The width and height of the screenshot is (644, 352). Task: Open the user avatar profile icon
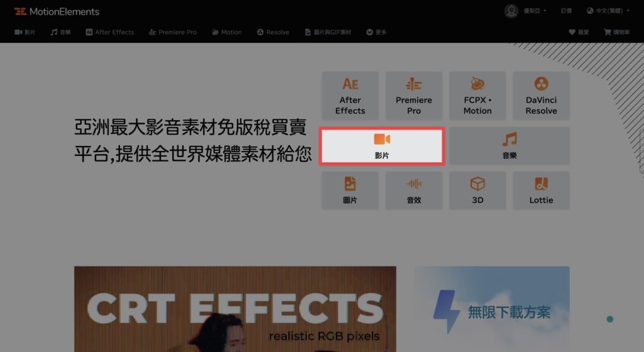511,11
